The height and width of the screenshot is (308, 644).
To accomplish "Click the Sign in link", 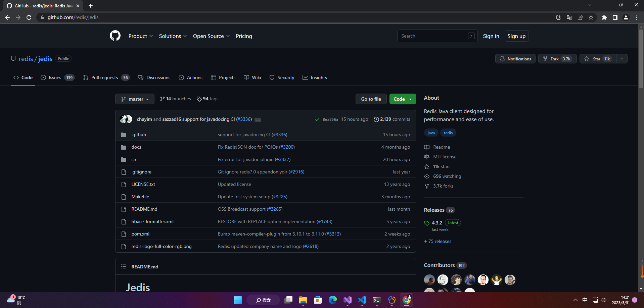I will pyautogui.click(x=491, y=36).
